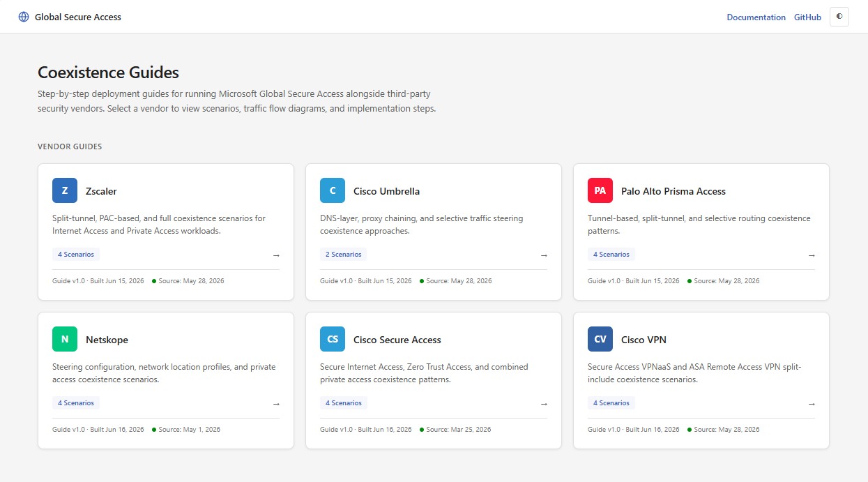Click Zscaler's 'Source: May 28, 2026' text
This screenshot has width=868, height=482.
pyautogui.click(x=192, y=281)
